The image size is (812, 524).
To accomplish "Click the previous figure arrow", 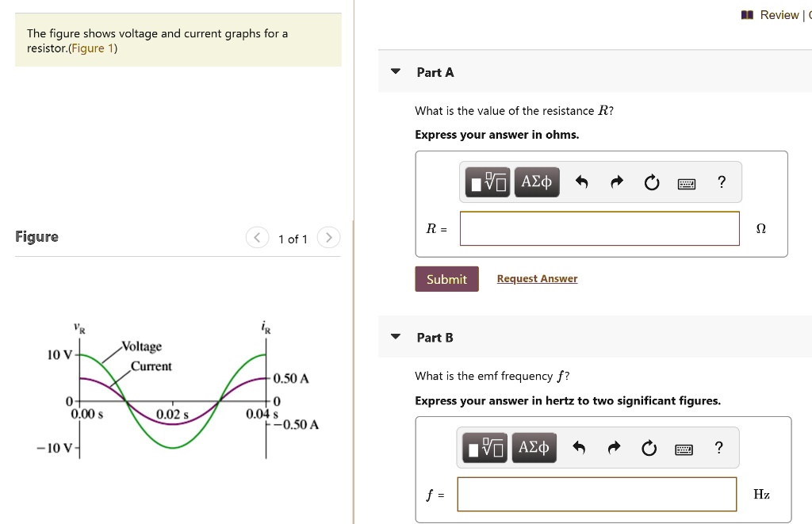I will click(257, 237).
